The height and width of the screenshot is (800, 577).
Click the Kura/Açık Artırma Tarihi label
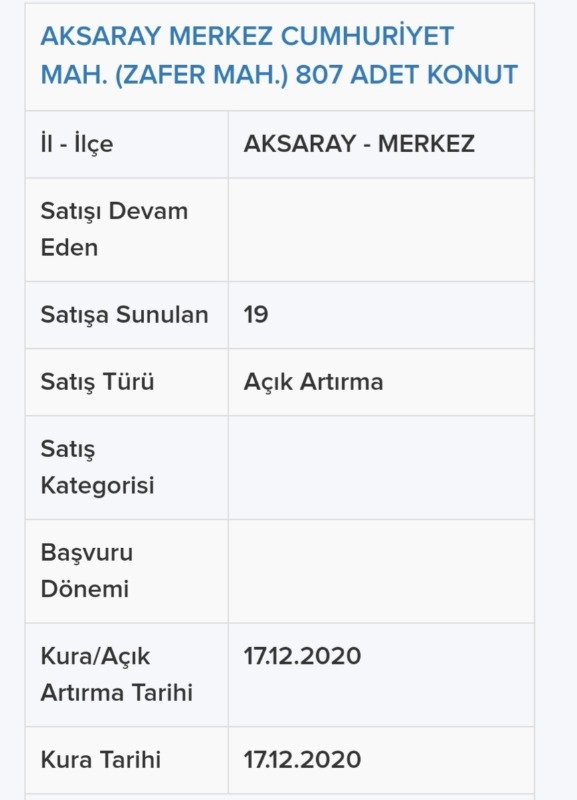[117, 674]
